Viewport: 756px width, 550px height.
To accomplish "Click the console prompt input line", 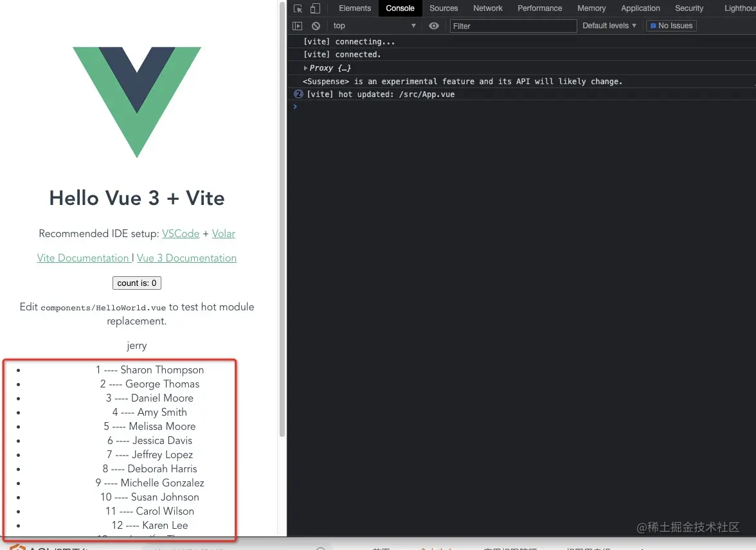I will click(523, 107).
